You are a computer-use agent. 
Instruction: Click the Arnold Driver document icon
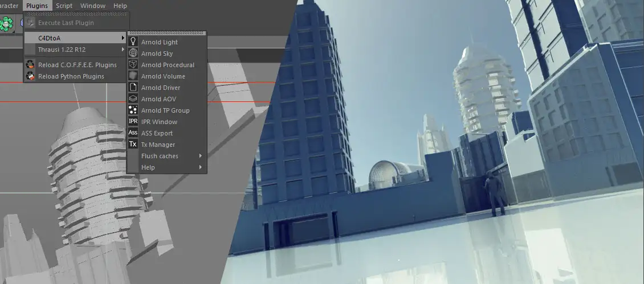pyautogui.click(x=133, y=88)
